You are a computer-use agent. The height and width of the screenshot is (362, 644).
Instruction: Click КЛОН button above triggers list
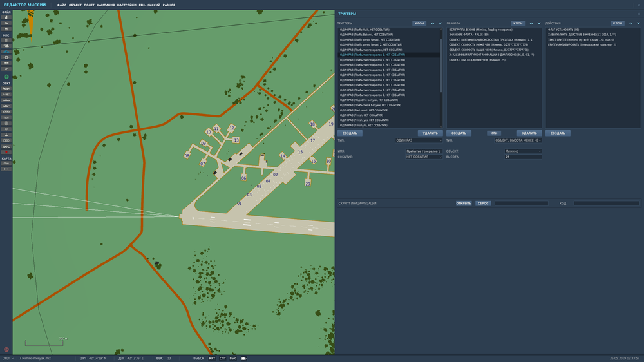click(419, 23)
